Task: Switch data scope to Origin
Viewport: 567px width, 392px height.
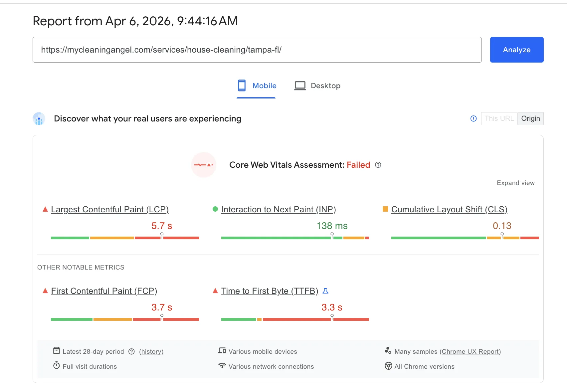Action: [x=530, y=118]
